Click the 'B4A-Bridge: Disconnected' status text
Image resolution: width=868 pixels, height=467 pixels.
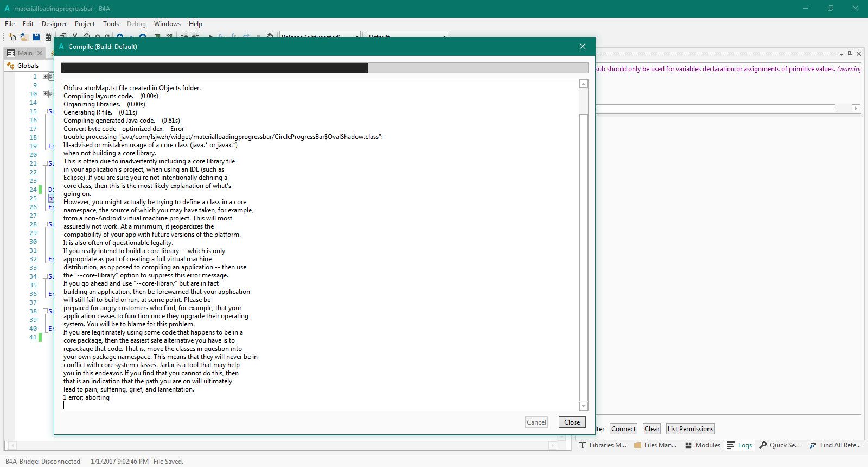(43, 462)
